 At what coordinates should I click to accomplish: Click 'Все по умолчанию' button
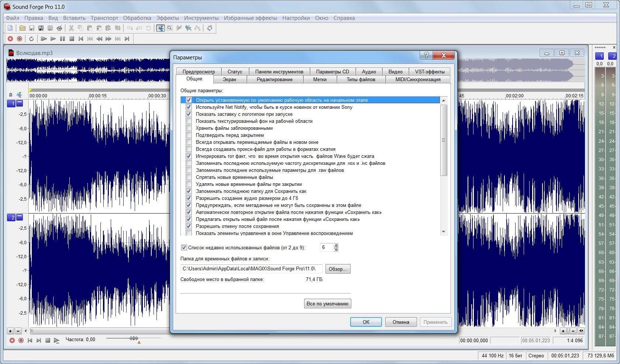327,304
